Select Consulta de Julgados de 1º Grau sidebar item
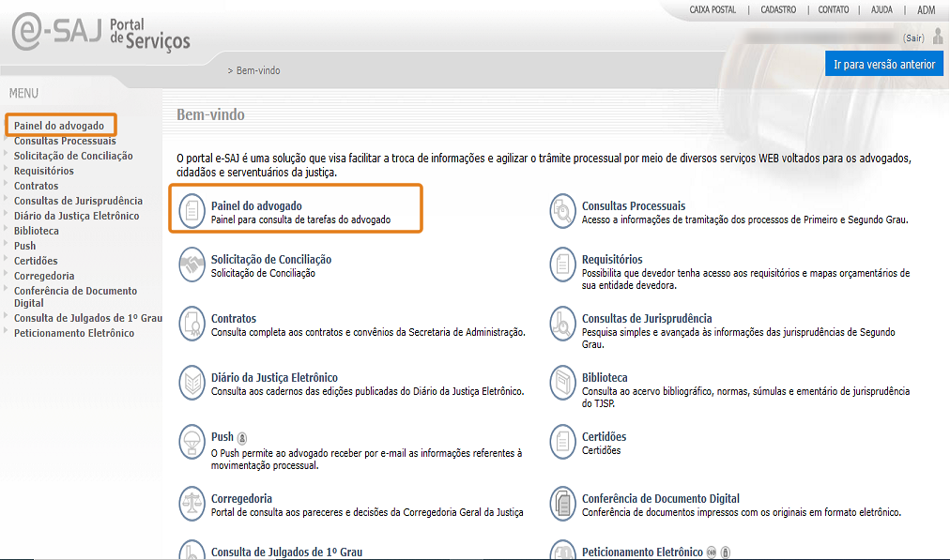Image resolution: width=950 pixels, height=560 pixels. tap(88, 318)
